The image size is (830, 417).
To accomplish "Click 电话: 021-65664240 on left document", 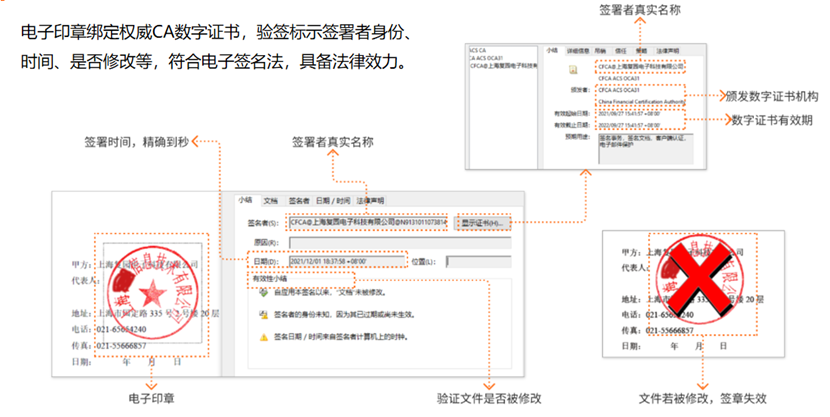I will 109,329.
